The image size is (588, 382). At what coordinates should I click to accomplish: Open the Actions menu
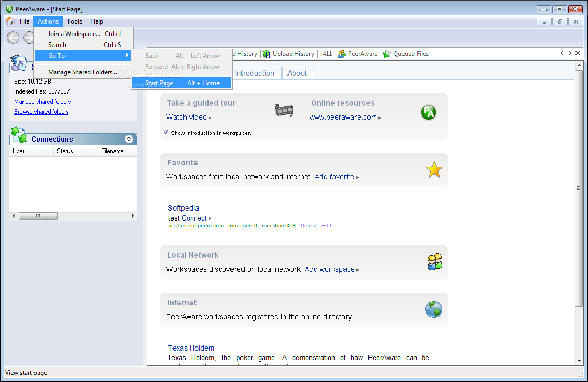coord(48,21)
